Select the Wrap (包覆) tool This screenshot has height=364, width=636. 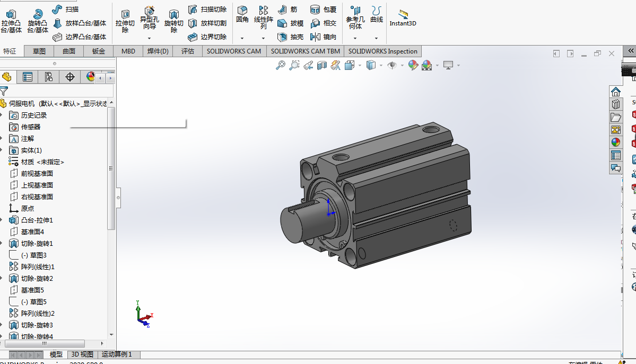(323, 10)
